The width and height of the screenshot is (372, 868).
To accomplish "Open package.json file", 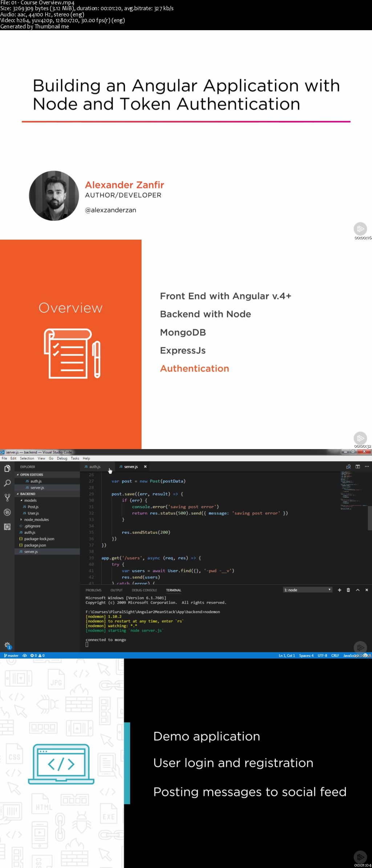I will [47, 545].
